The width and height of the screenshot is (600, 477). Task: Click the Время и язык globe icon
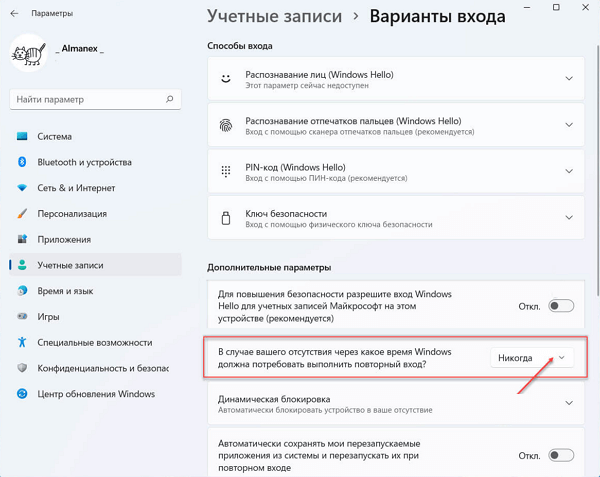pos(22,291)
